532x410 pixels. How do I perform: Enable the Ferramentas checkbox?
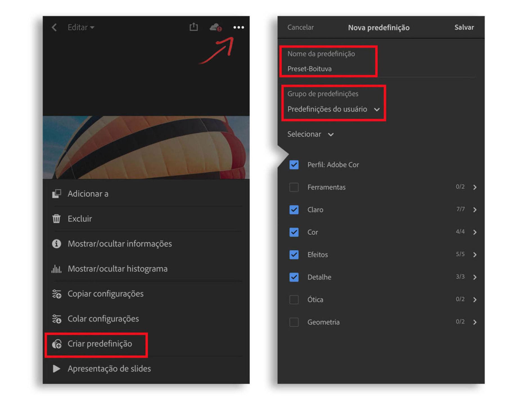click(294, 187)
